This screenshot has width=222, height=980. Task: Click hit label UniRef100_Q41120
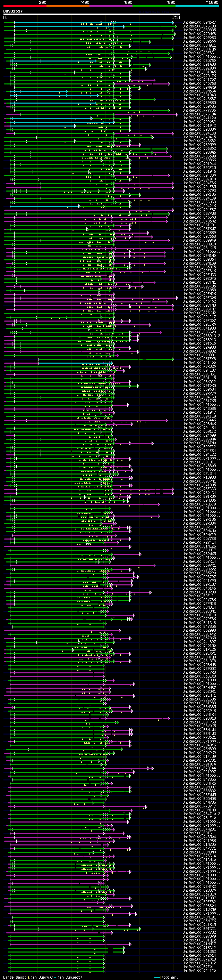point(199,118)
